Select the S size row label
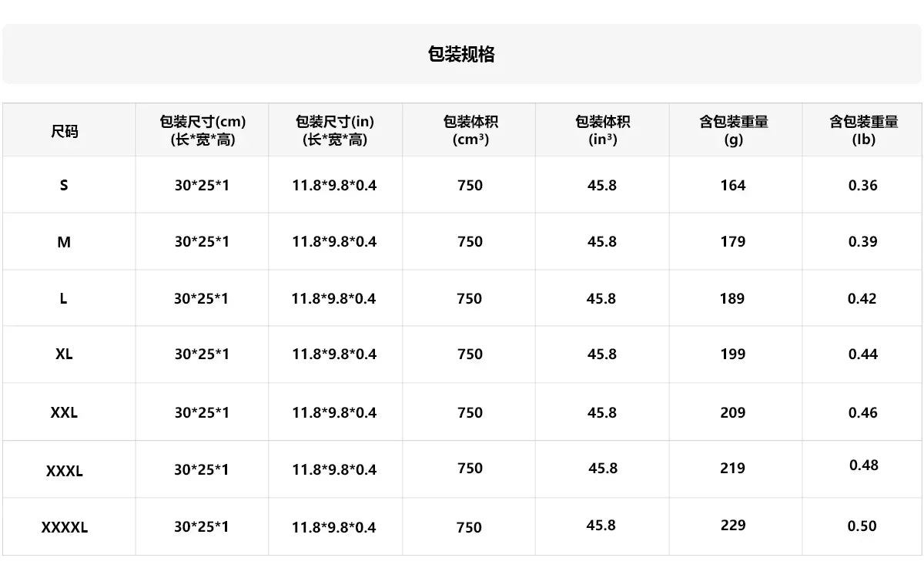 pyautogui.click(x=64, y=185)
